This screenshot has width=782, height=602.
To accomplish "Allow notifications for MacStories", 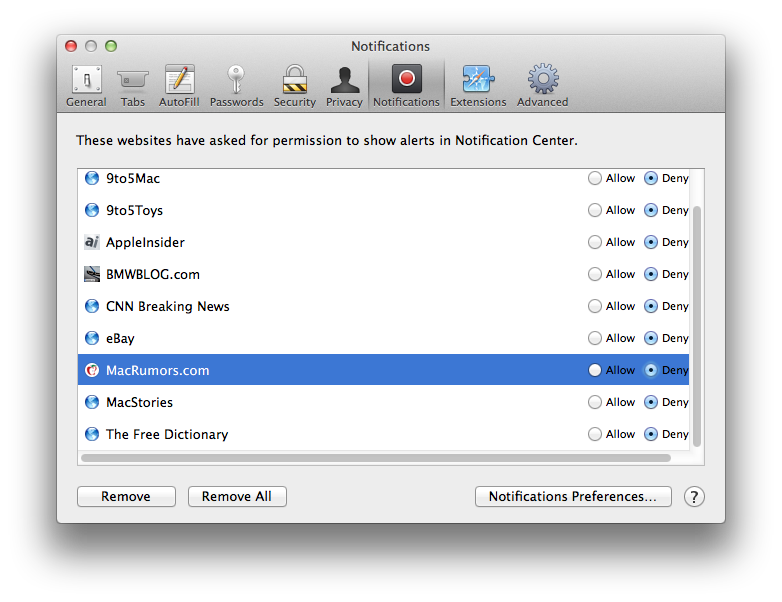I will pos(594,402).
